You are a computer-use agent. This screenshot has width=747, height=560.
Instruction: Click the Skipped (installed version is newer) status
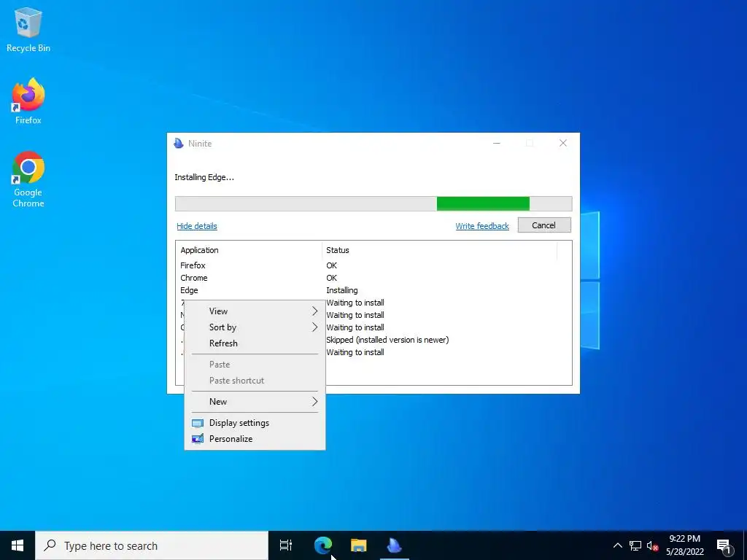[x=387, y=340]
